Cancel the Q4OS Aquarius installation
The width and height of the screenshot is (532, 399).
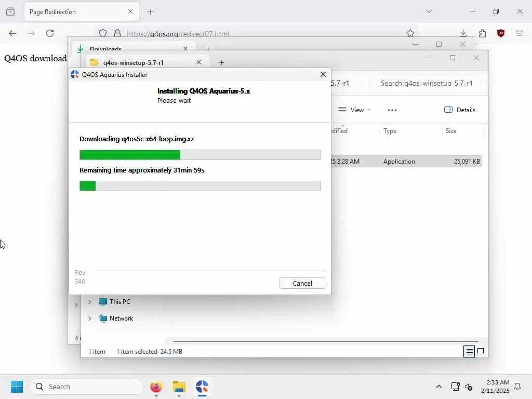click(x=302, y=283)
